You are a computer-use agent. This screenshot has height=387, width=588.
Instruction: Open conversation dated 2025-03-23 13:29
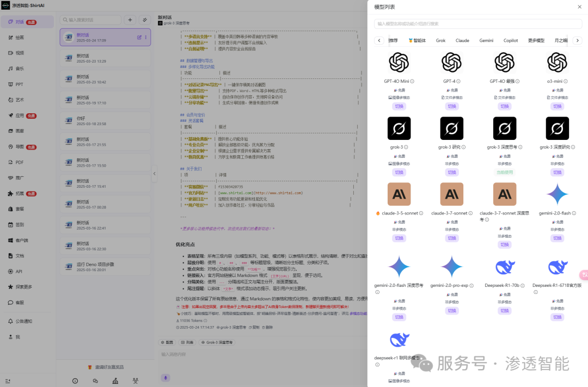(106, 58)
